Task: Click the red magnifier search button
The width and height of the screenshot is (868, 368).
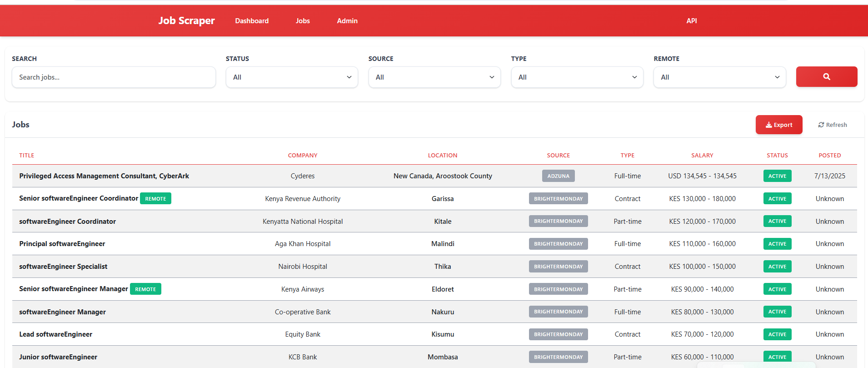Action: (x=827, y=77)
